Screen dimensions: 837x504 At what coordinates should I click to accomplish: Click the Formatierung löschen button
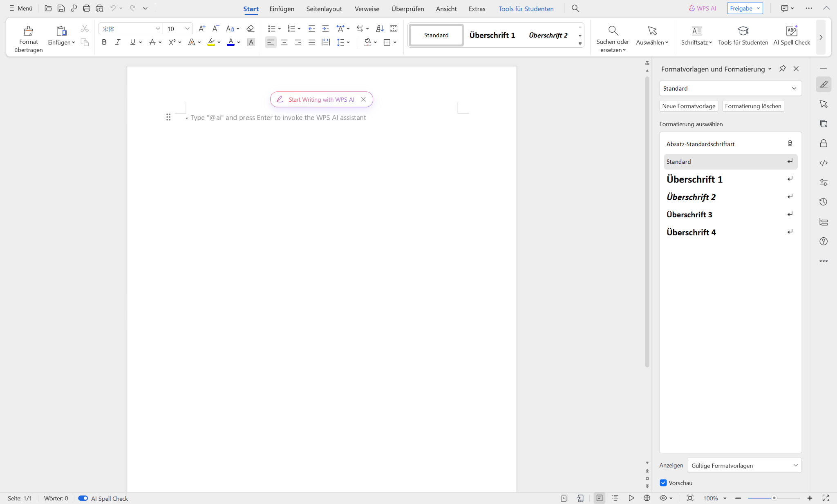(753, 106)
